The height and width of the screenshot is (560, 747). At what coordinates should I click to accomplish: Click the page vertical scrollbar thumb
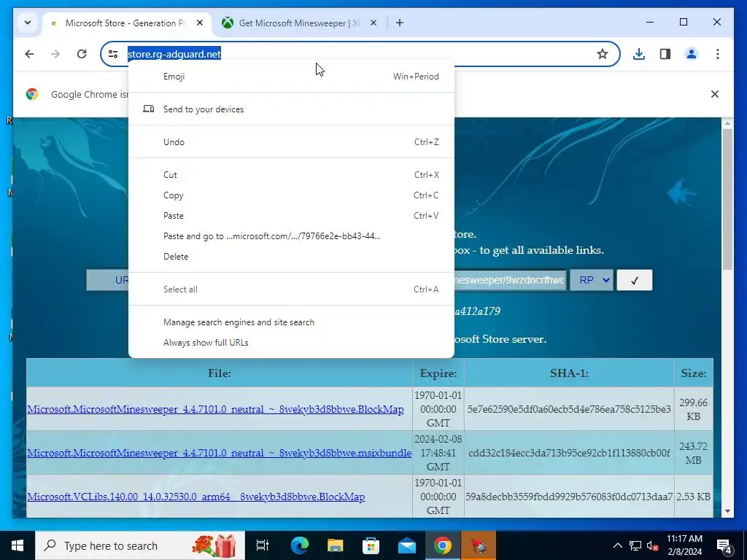click(727, 199)
